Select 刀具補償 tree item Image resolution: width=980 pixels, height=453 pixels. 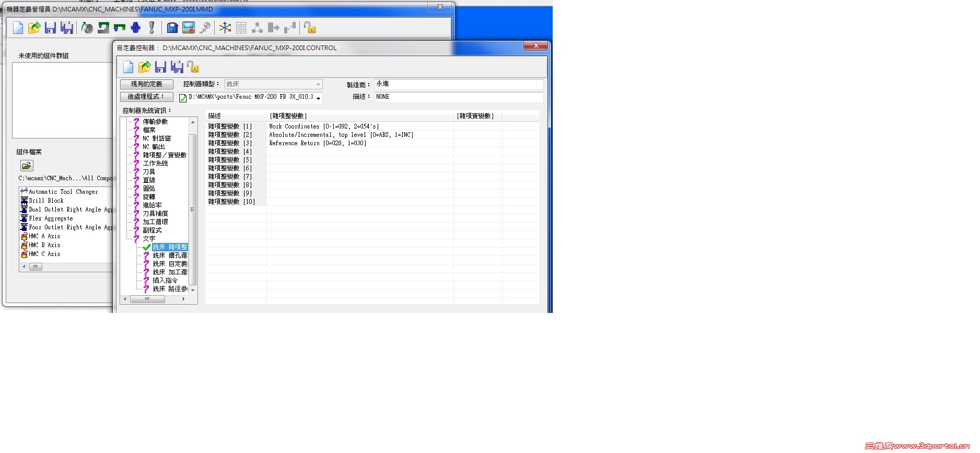pos(156,214)
